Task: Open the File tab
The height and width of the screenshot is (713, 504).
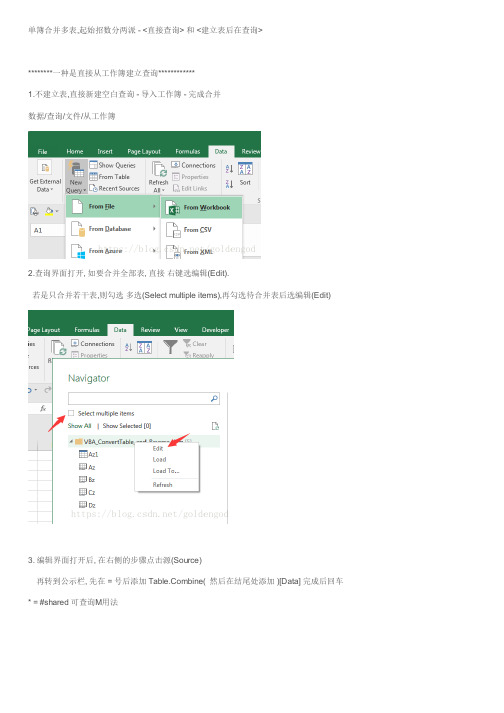Action: coord(42,151)
